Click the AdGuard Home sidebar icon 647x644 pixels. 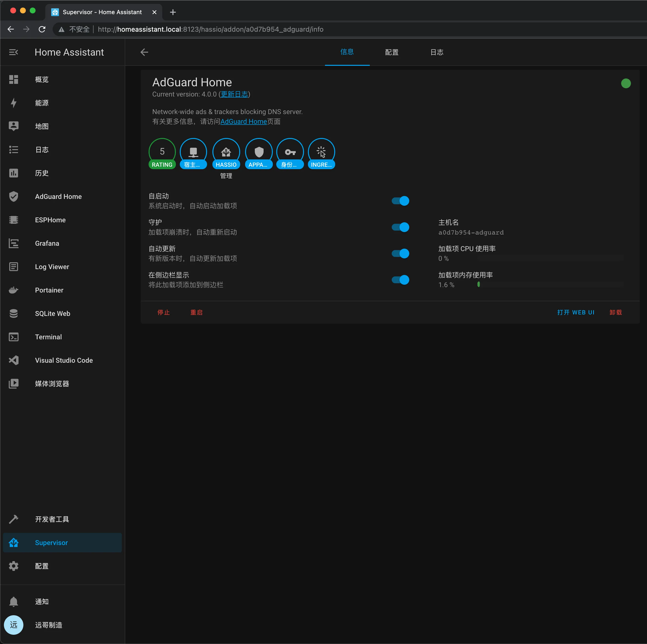click(x=15, y=196)
